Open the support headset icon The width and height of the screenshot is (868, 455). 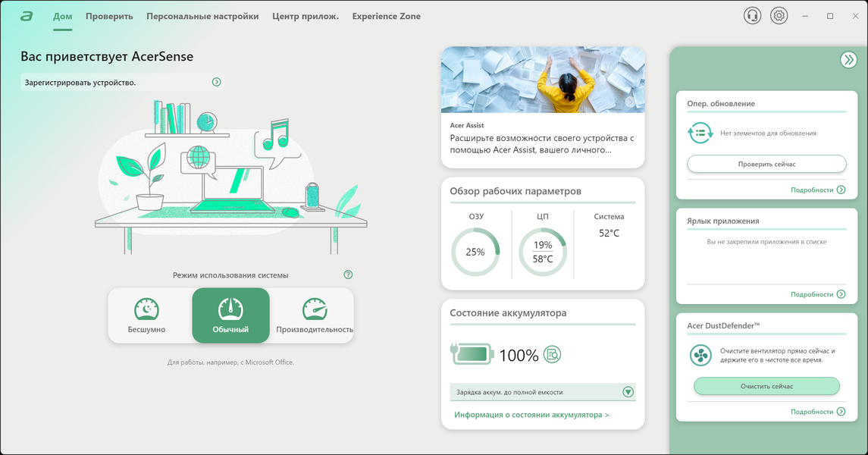[x=752, y=15]
